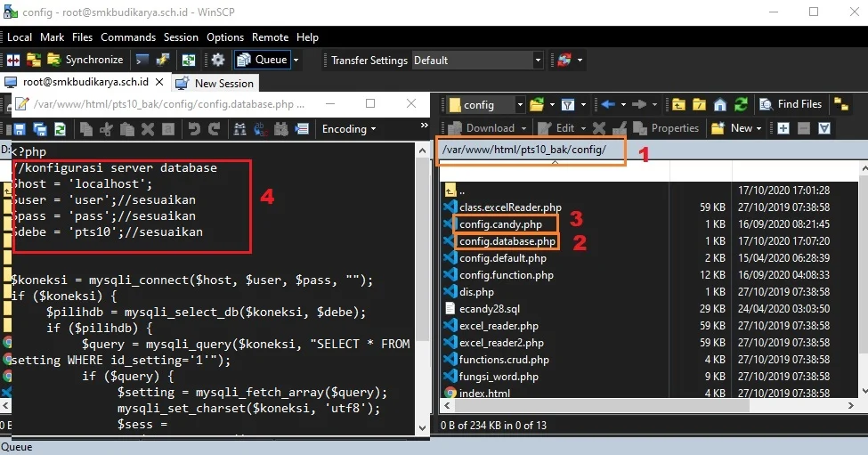
Task: Click the New button
Action: pyautogui.click(x=732, y=128)
